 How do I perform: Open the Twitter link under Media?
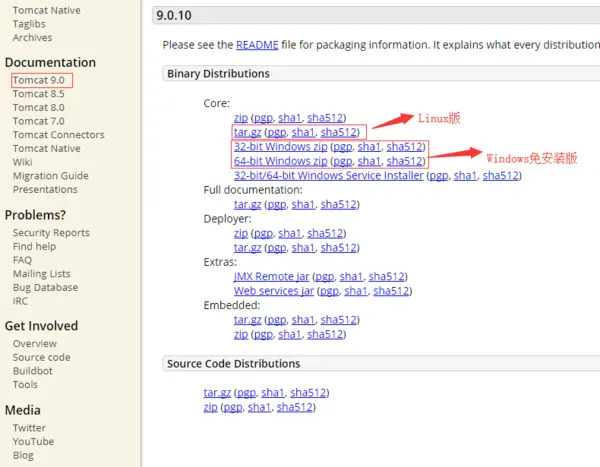click(x=29, y=428)
